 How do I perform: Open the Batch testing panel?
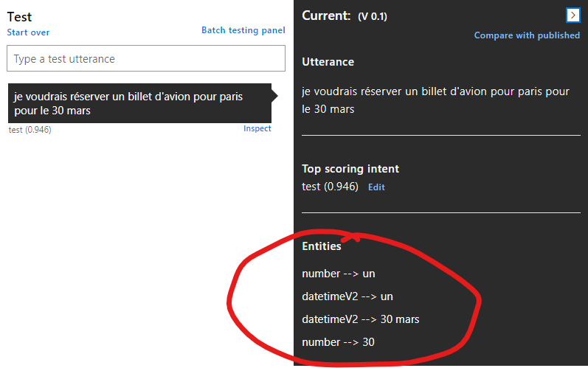pos(243,30)
